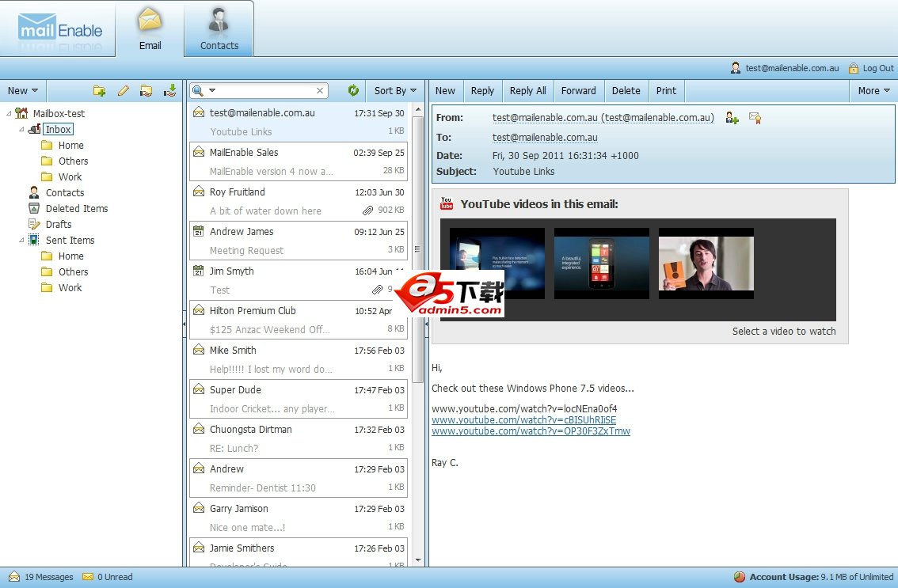Add sender to contacts icon
Image resolution: width=898 pixels, height=588 pixels.
pyautogui.click(x=732, y=118)
